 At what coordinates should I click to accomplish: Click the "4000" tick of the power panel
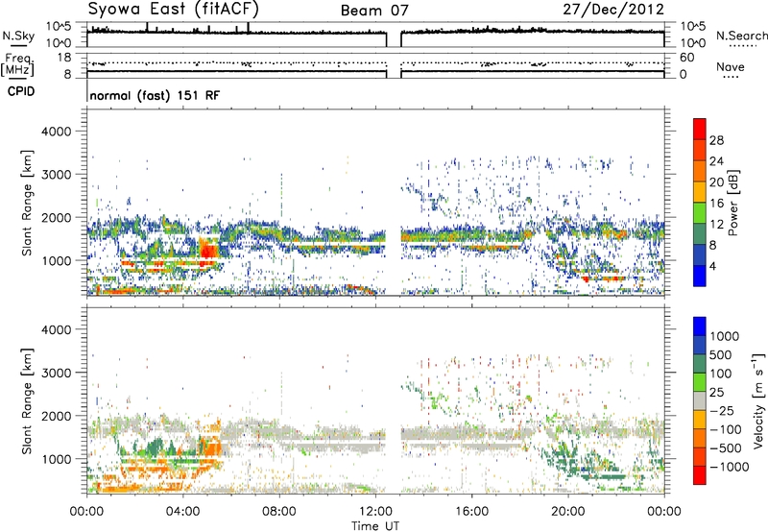click(56, 132)
